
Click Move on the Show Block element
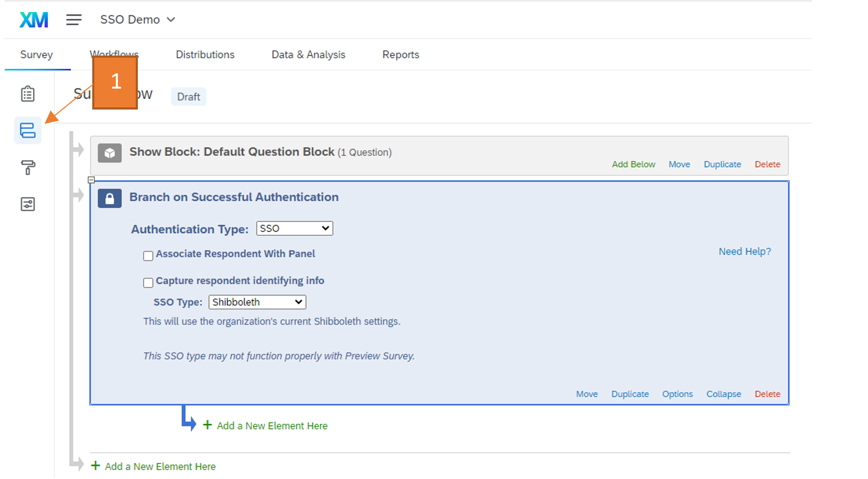point(679,165)
